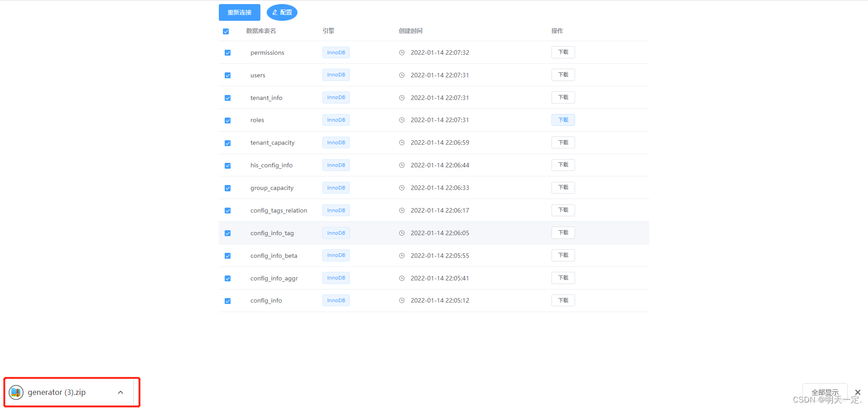Select the tenant_info table name

point(266,98)
